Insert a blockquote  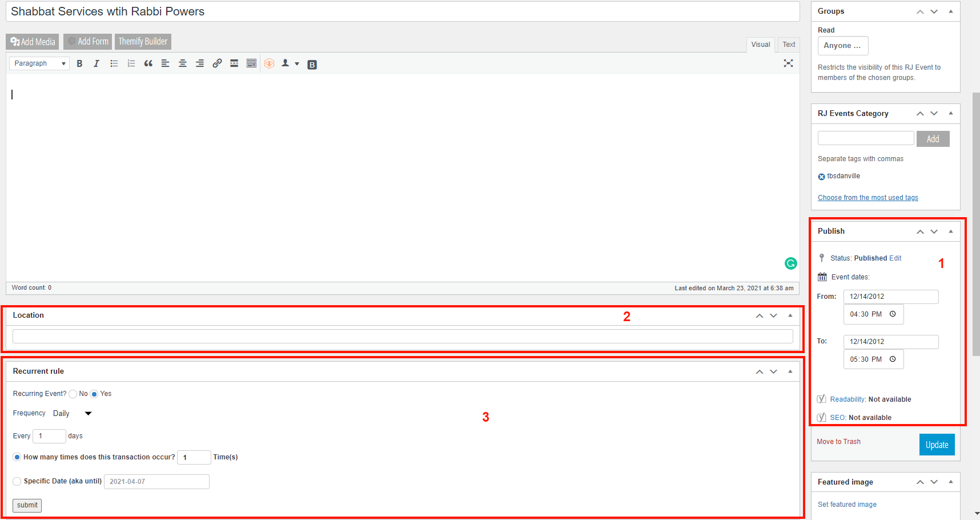click(x=148, y=63)
